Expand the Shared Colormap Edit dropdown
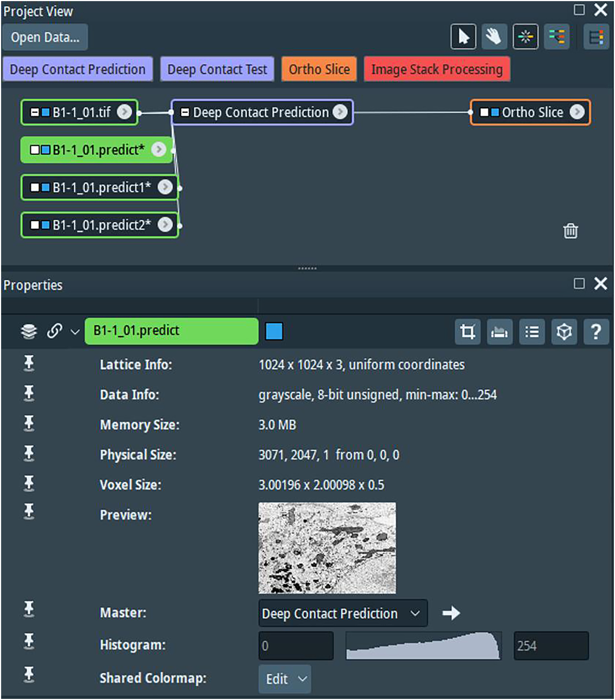Viewport: 615px width, 700px height. pos(284,679)
